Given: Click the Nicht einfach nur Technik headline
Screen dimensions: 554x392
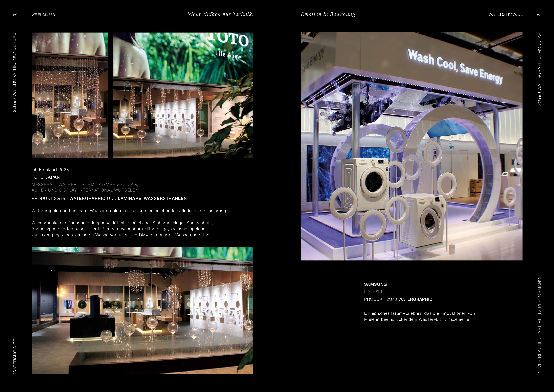Looking at the screenshot, I should pos(220,14).
